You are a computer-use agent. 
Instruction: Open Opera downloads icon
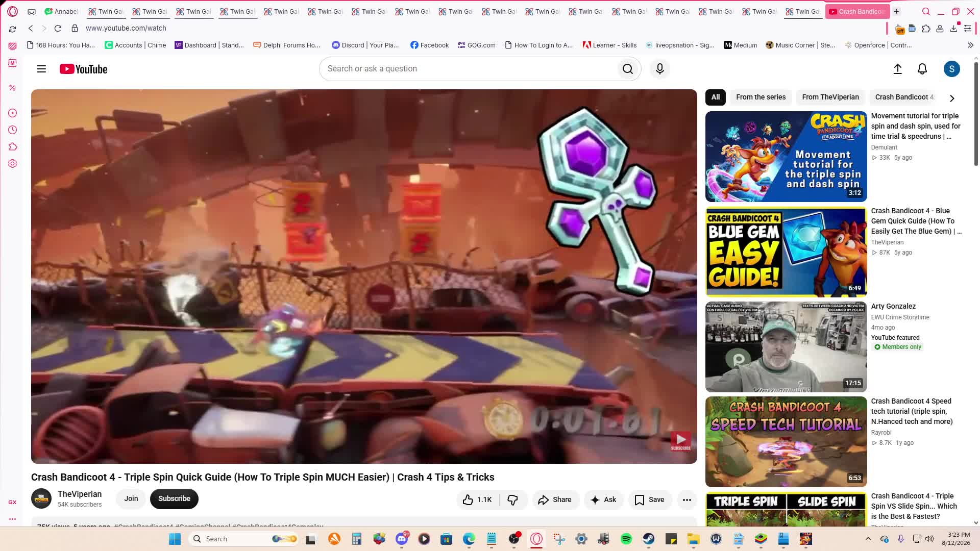pos(953,29)
